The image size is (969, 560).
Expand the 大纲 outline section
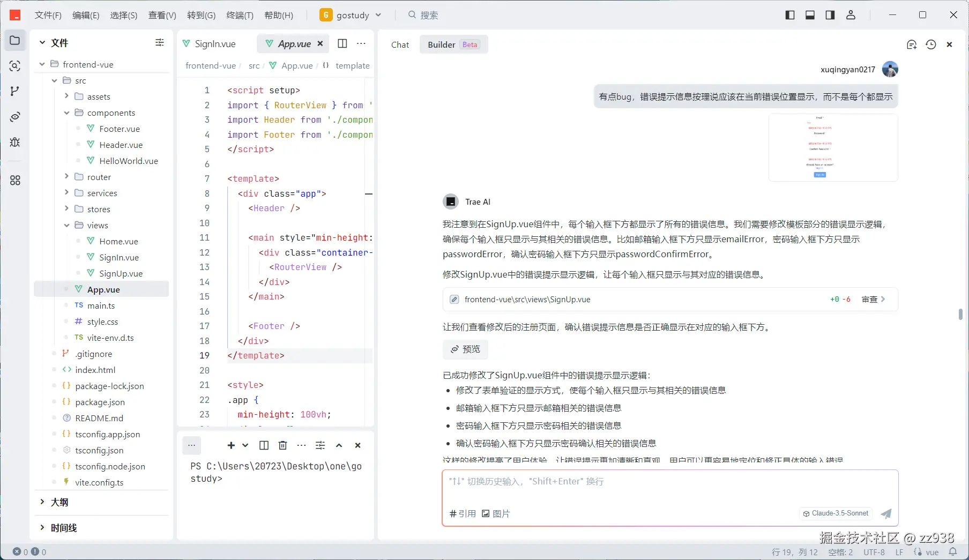(x=42, y=502)
